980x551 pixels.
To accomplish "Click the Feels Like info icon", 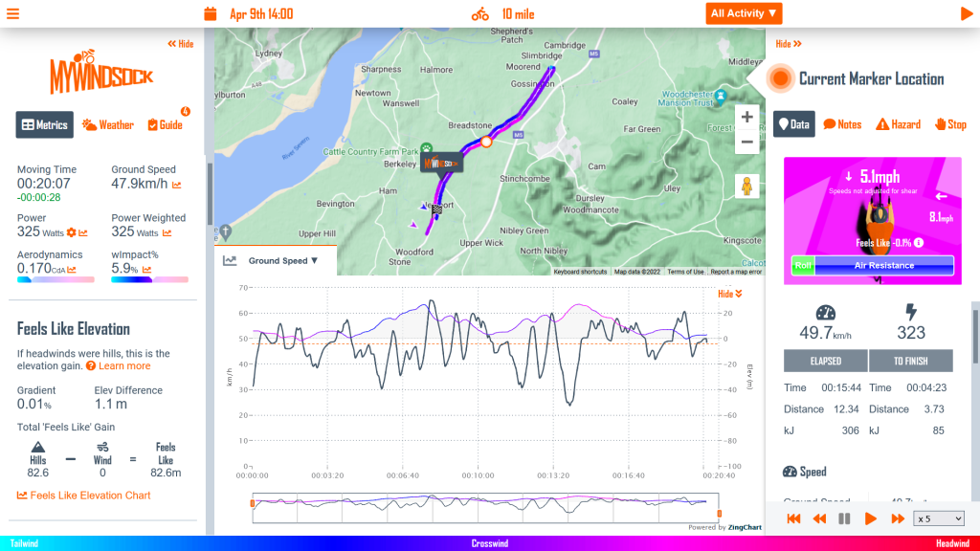I will pos(920,243).
